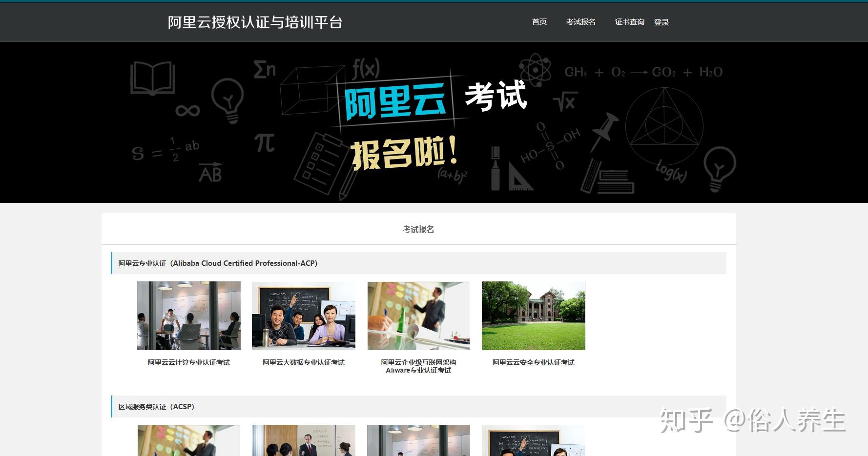The width and height of the screenshot is (868, 456).
Task: Select the 阿里云大数据专业认证考试 link
Action: point(304,362)
